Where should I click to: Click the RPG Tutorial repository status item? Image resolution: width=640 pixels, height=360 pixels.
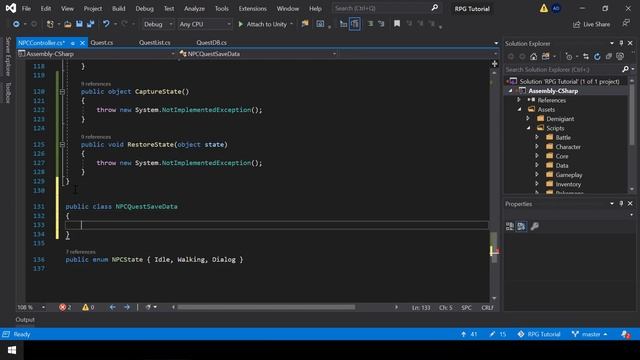[539, 334]
